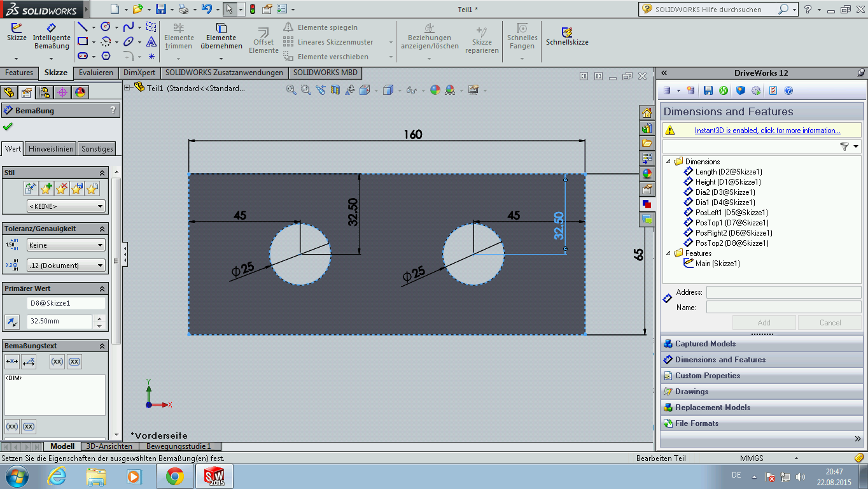Image resolution: width=868 pixels, height=489 pixels.
Task: Select the Polygon sketch tool
Action: point(106,56)
